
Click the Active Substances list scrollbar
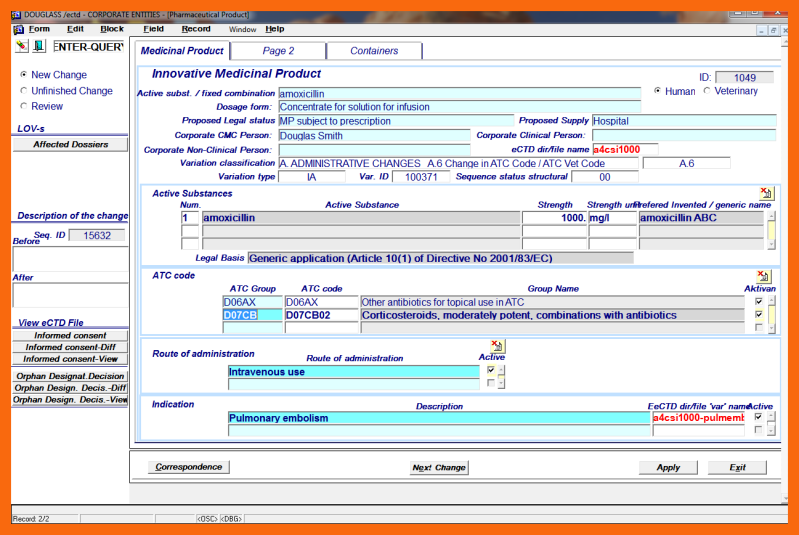tap(771, 230)
